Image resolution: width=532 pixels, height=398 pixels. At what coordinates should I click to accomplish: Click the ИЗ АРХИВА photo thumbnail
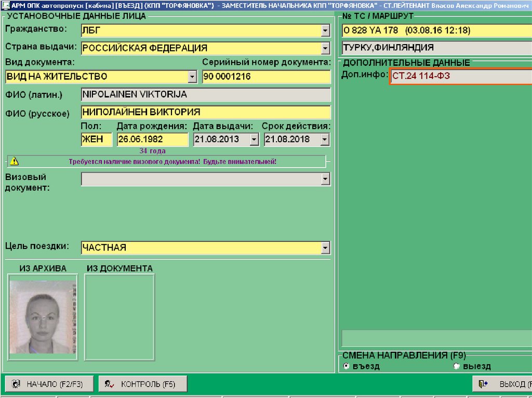point(43,317)
